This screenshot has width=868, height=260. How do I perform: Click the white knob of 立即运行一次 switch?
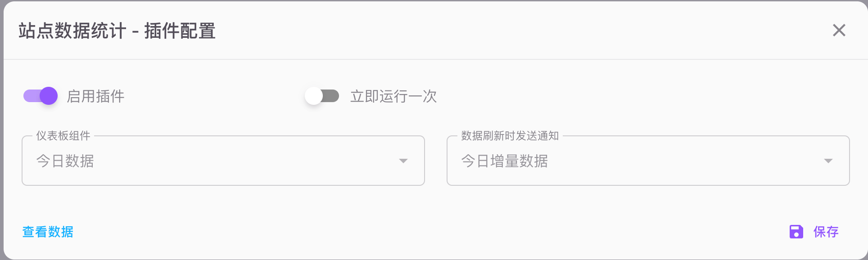click(314, 96)
